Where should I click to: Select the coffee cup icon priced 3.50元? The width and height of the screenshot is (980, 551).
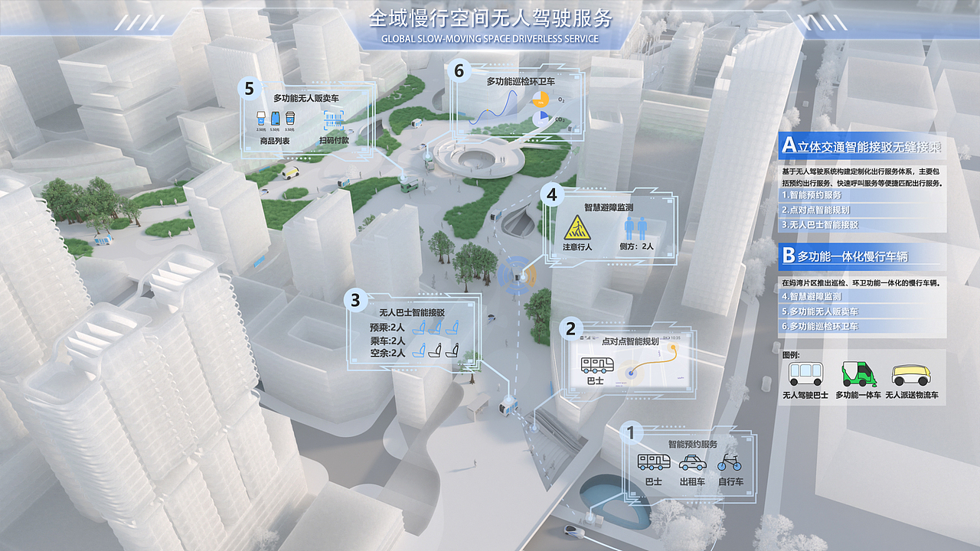[290, 119]
